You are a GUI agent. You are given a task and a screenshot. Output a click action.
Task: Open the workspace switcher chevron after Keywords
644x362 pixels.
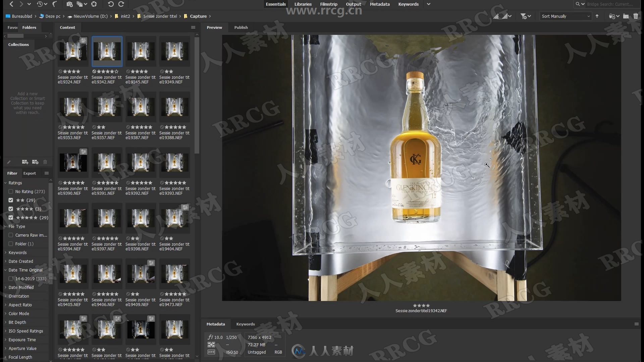[x=428, y=4]
